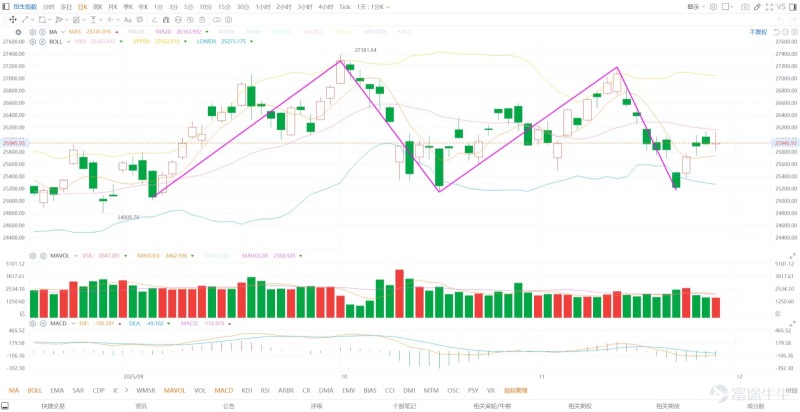Select the crosshair move cursor tool
800x412 pixels.
point(12,19)
